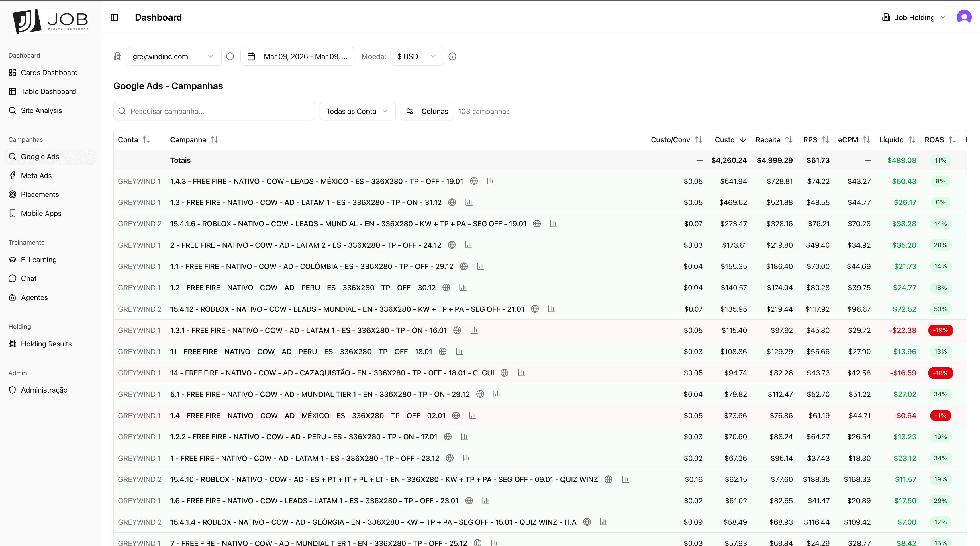Click the Placements target icon in sidebar

click(x=13, y=194)
